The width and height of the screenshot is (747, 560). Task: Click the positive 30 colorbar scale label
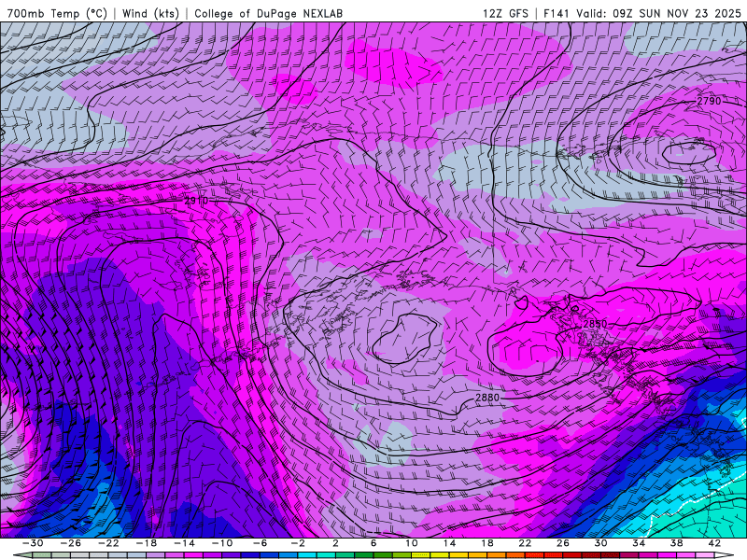600,543
